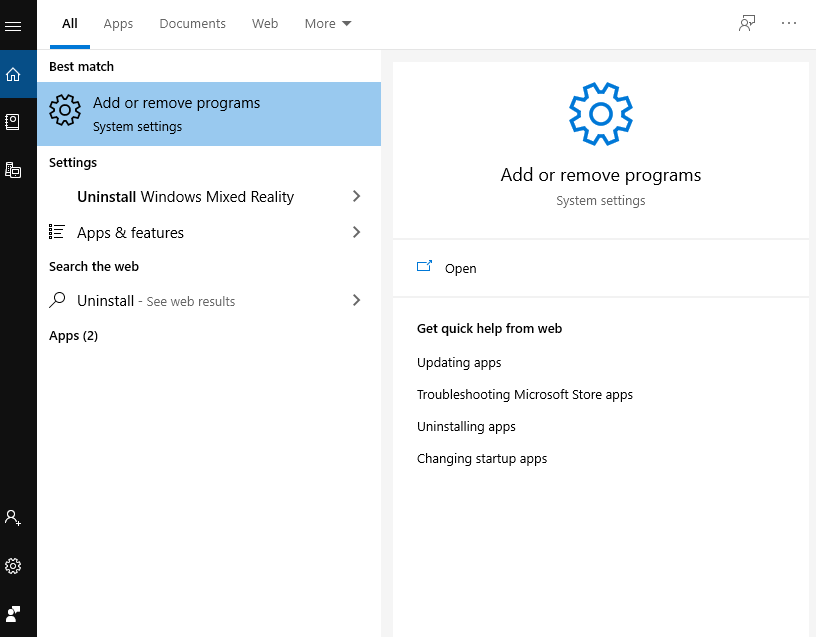Click the add account icon
The image size is (816, 637).
13,518
